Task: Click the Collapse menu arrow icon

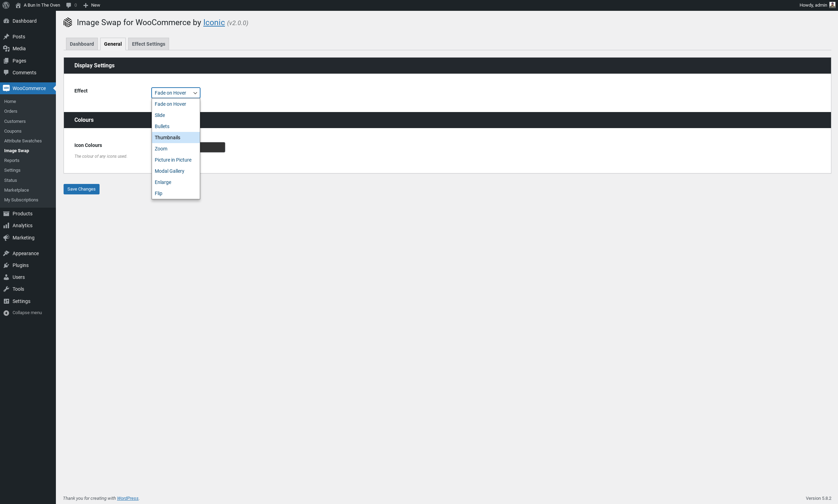Action: pos(6,313)
